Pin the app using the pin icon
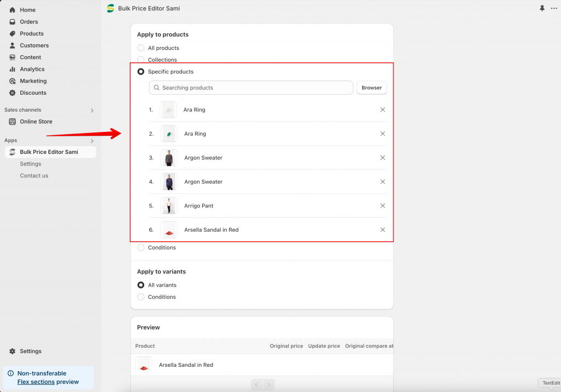The width and height of the screenshot is (561, 392). coord(542,8)
